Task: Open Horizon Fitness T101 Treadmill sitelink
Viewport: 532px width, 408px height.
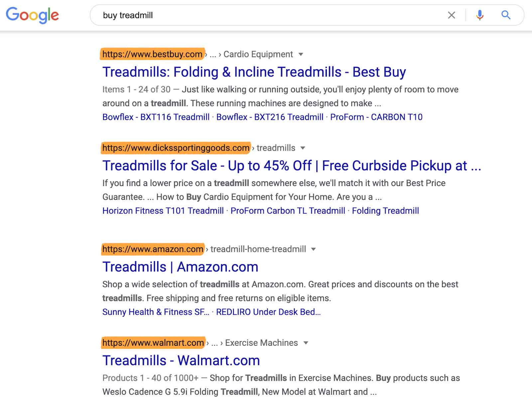Action: pos(163,211)
